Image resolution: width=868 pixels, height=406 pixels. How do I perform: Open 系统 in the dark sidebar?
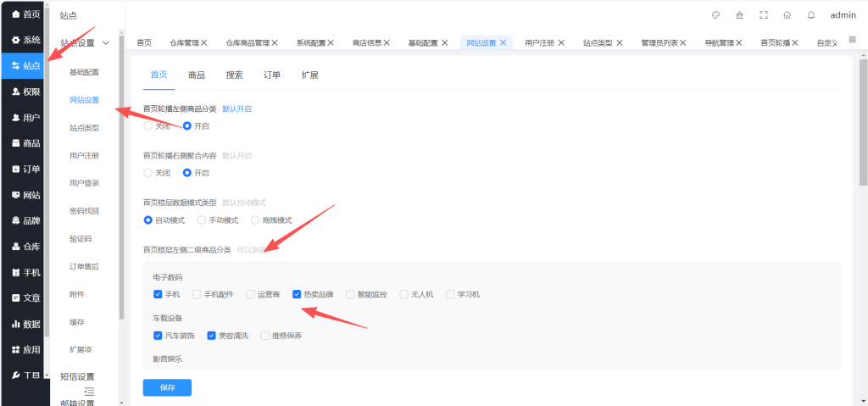coord(25,40)
